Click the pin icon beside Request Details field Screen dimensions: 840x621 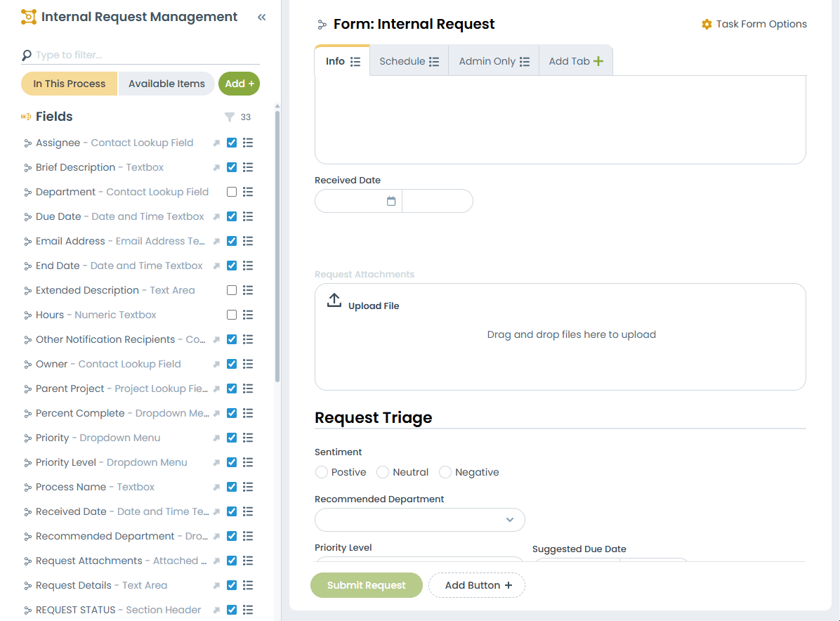tap(216, 586)
